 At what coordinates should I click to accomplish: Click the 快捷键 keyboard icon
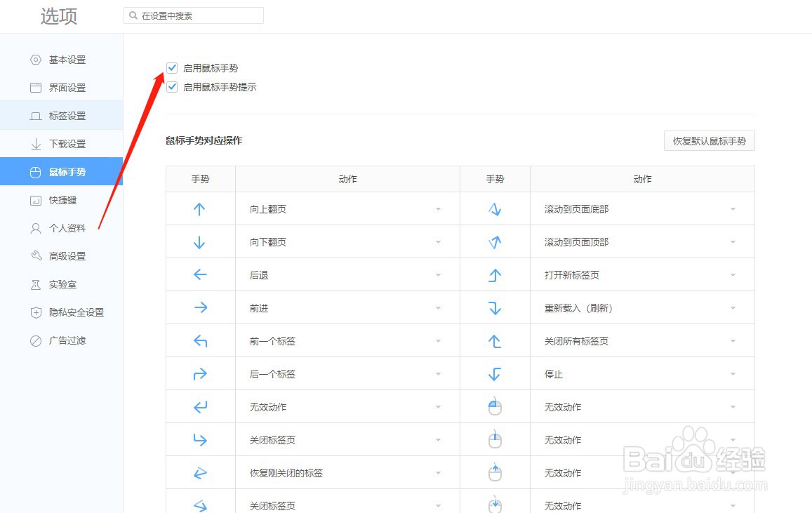(36, 200)
